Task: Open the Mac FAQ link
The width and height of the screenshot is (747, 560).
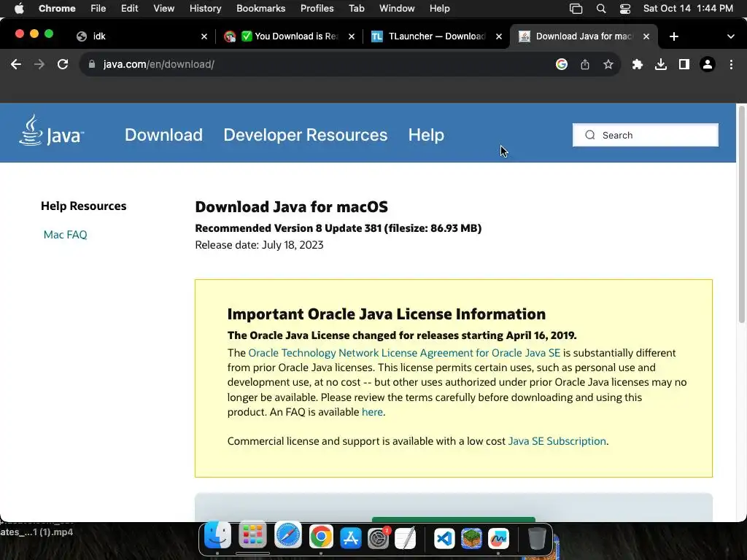Action: tap(65, 235)
